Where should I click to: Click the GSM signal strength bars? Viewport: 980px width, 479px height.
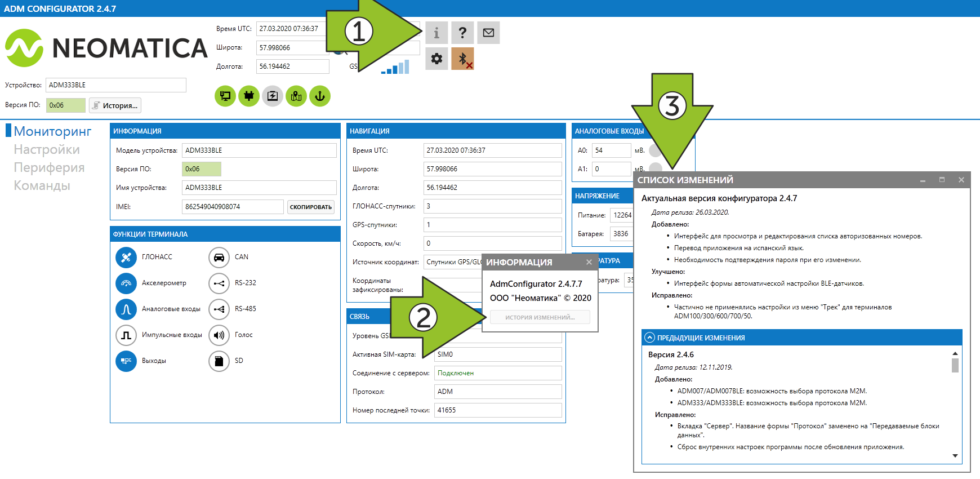click(395, 68)
